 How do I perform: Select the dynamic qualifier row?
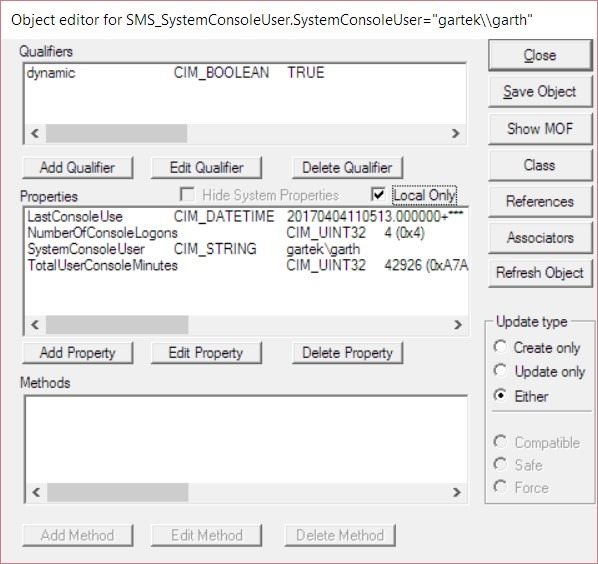coord(245,72)
